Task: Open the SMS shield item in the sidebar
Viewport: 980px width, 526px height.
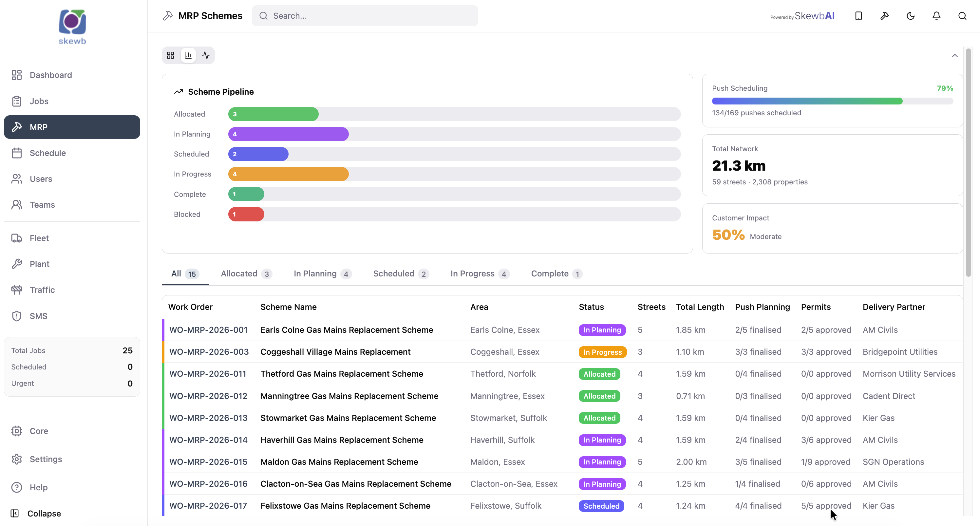Action: pyautogui.click(x=72, y=316)
